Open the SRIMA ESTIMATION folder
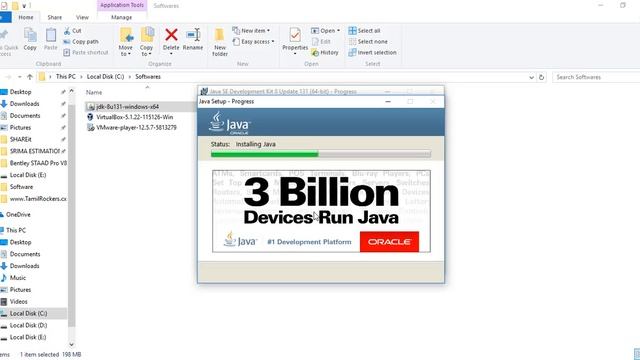 [35, 151]
